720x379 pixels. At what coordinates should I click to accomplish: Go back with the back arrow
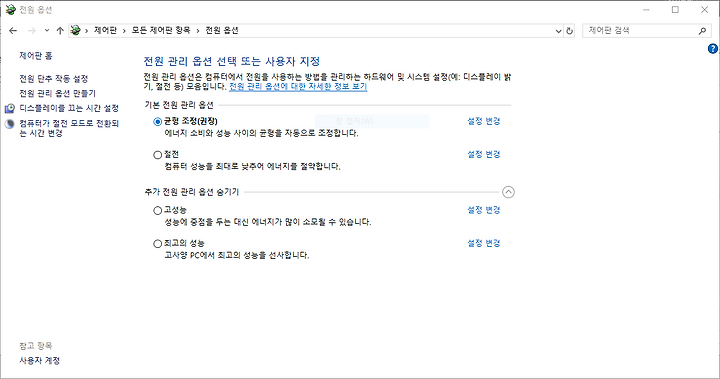[13, 31]
